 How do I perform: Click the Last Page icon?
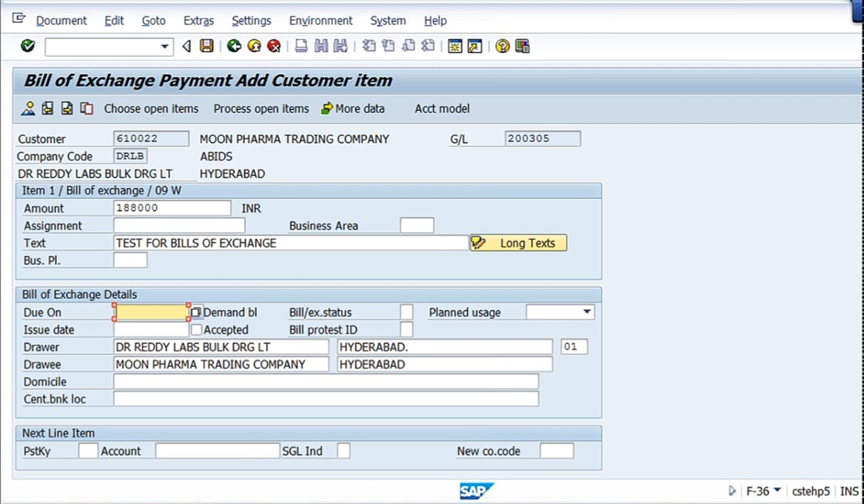coord(428,47)
